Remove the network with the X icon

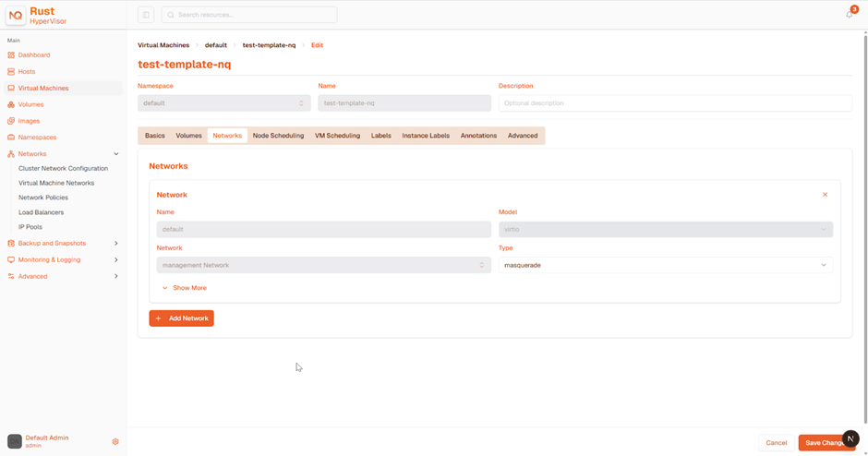(x=825, y=195)
